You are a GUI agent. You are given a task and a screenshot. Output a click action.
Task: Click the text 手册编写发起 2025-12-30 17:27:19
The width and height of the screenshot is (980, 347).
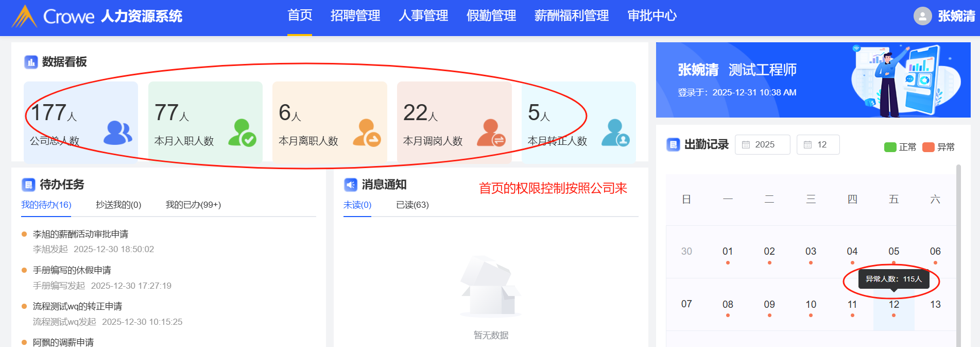102,286
